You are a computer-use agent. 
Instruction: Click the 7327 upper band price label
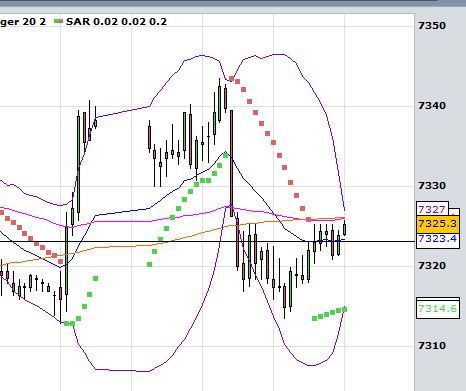click(x=432, y=209)
